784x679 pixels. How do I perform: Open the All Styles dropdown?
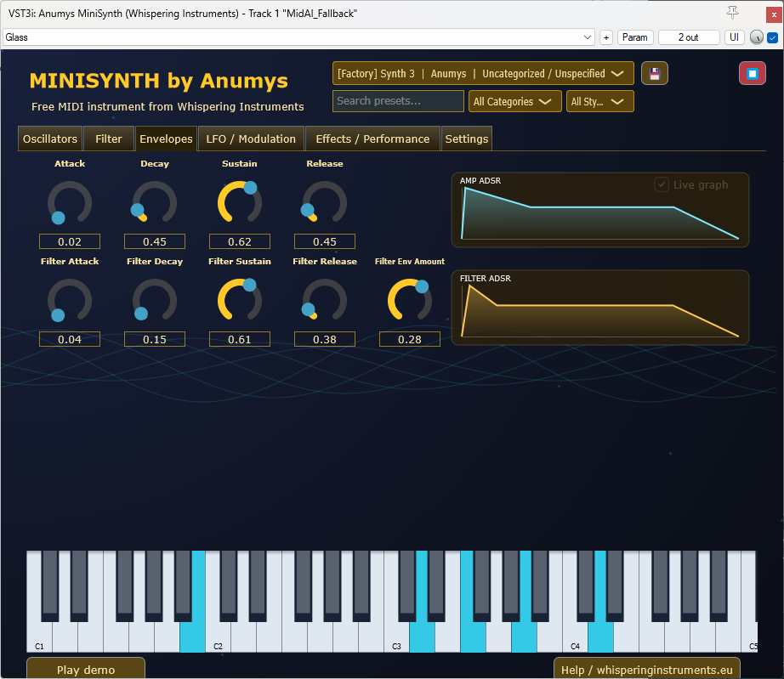pos(599,101)
